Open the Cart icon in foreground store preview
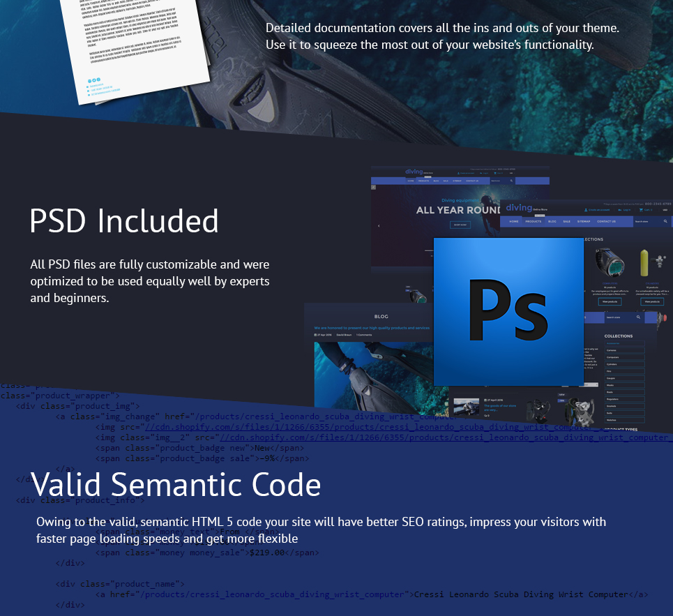Screen dimensions: 673x616 click(x=641, y=210)
